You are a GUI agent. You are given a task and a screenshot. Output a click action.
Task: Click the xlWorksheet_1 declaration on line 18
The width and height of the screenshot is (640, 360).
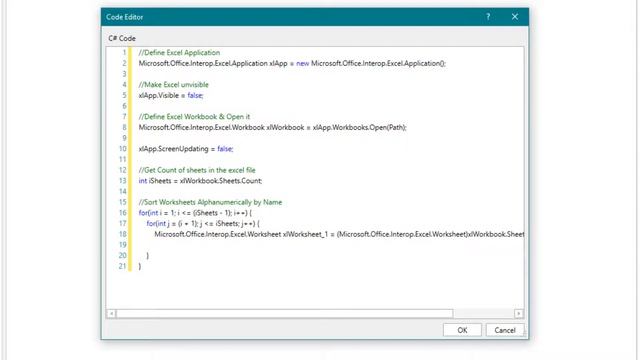point(339,234)
